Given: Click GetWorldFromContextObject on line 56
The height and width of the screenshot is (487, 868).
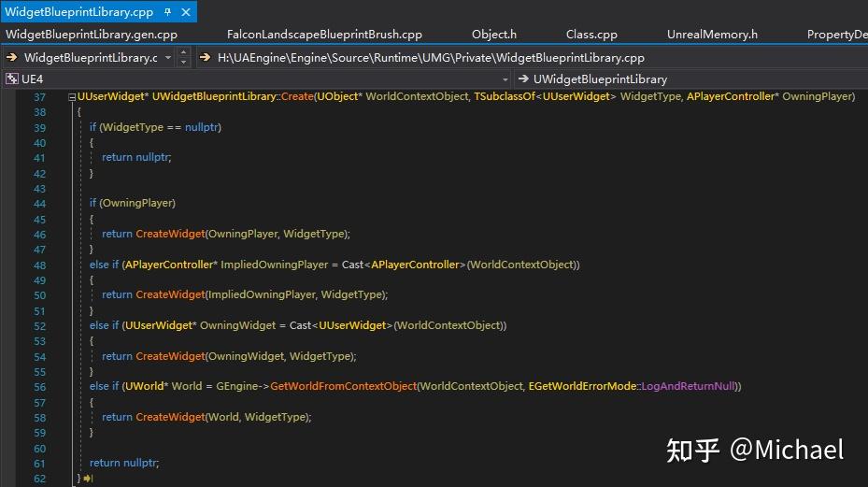Looking at the screenshot, I should click(x=343, y=386).
